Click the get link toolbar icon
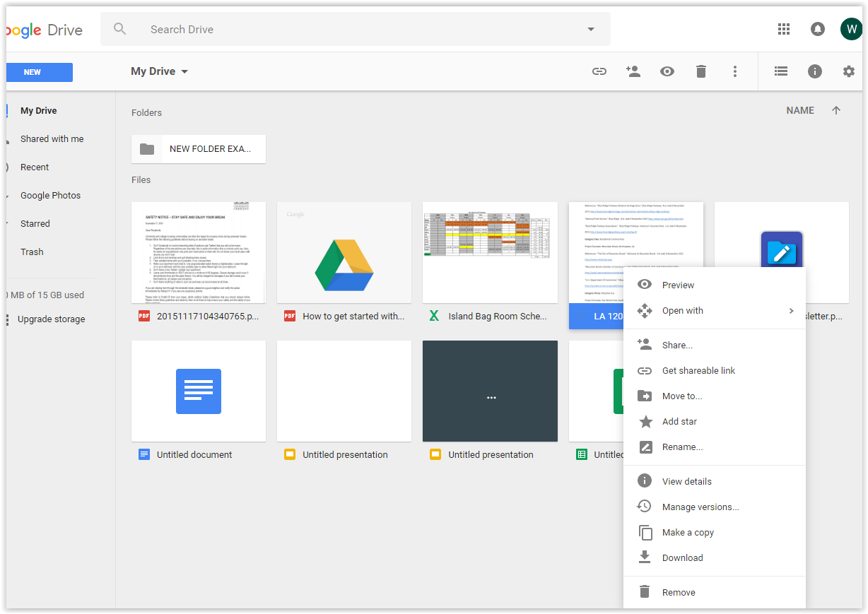 coord(599,71)
